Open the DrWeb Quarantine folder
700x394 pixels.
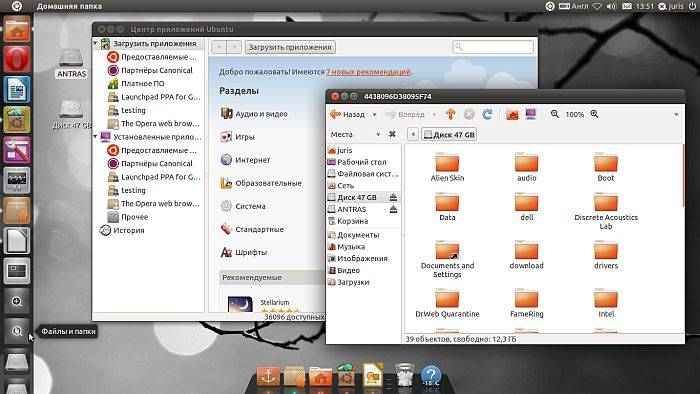447,303
